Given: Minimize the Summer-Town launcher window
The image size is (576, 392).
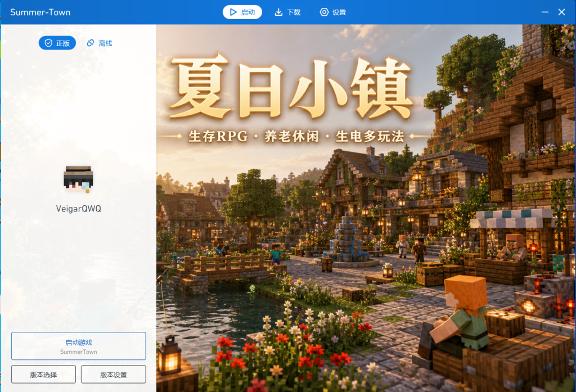Looking at the screenshot, I should click(x=545, y=12).
